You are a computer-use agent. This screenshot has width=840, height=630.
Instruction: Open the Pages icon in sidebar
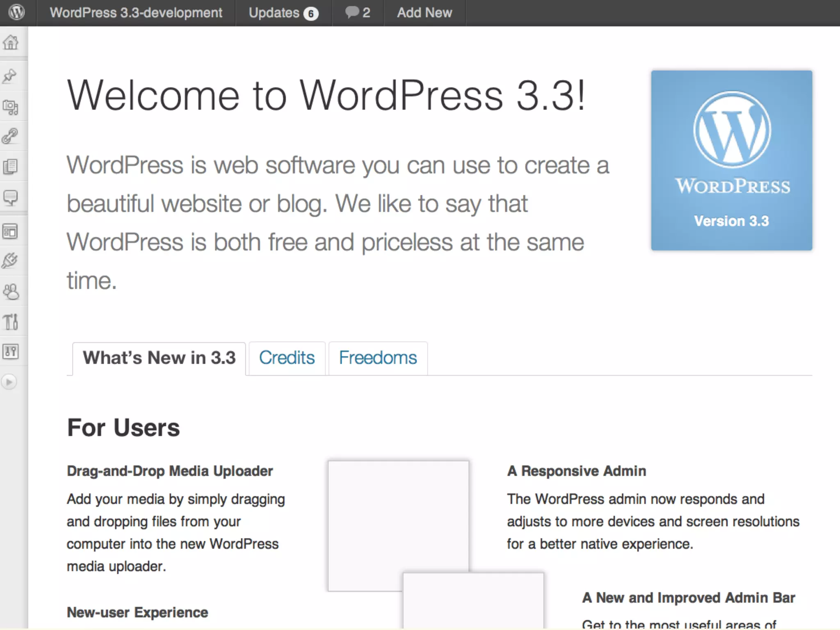pos(11,167)
